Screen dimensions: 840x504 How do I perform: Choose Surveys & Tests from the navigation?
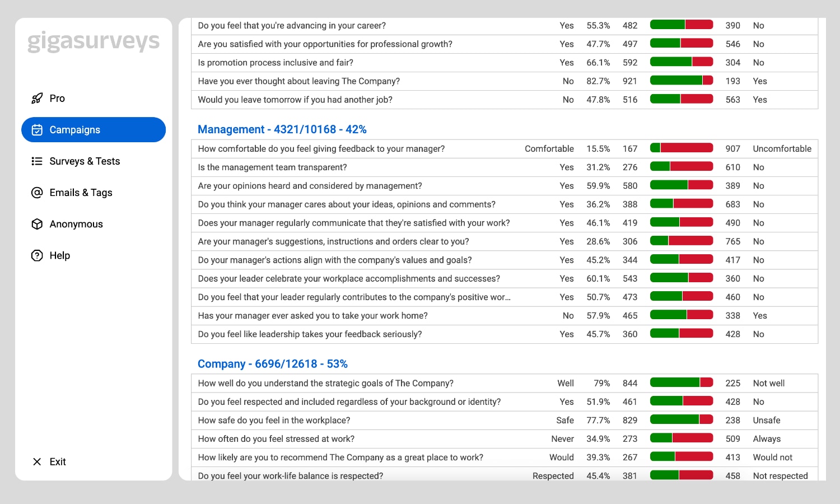tap(85, 161)
